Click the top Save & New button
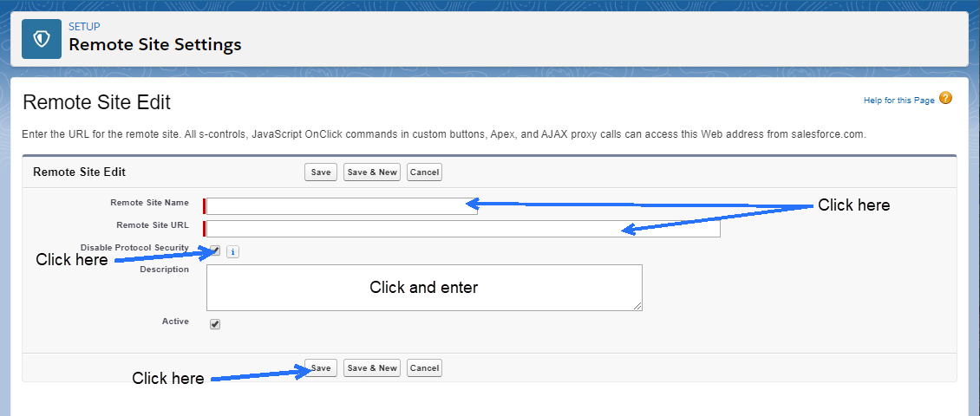The image size is (980, 416). 372,172
